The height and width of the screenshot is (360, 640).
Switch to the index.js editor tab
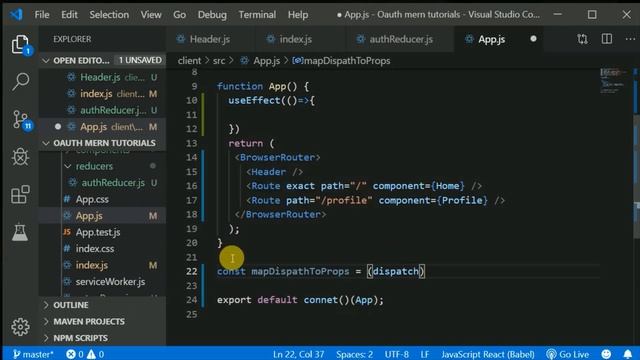(295, 39)
